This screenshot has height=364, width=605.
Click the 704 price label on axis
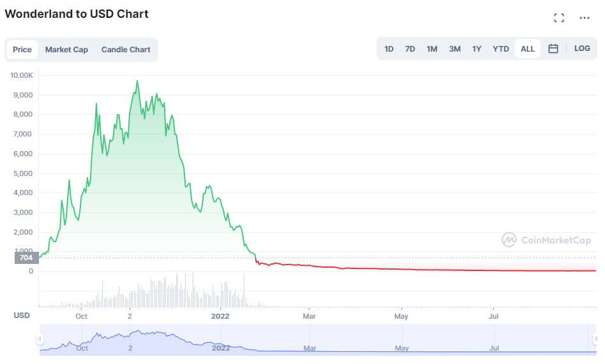[x=26, y=258]
